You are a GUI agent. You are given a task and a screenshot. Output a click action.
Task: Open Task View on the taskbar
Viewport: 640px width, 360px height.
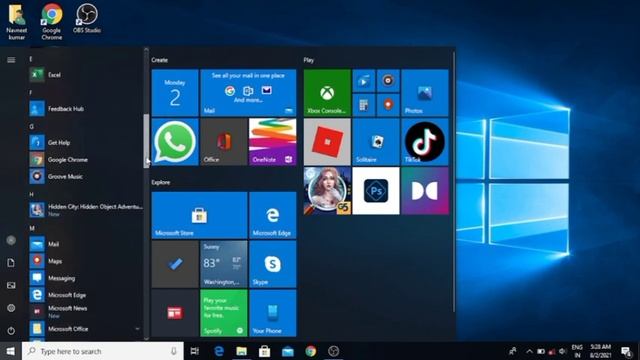click(x=195, y=351)
